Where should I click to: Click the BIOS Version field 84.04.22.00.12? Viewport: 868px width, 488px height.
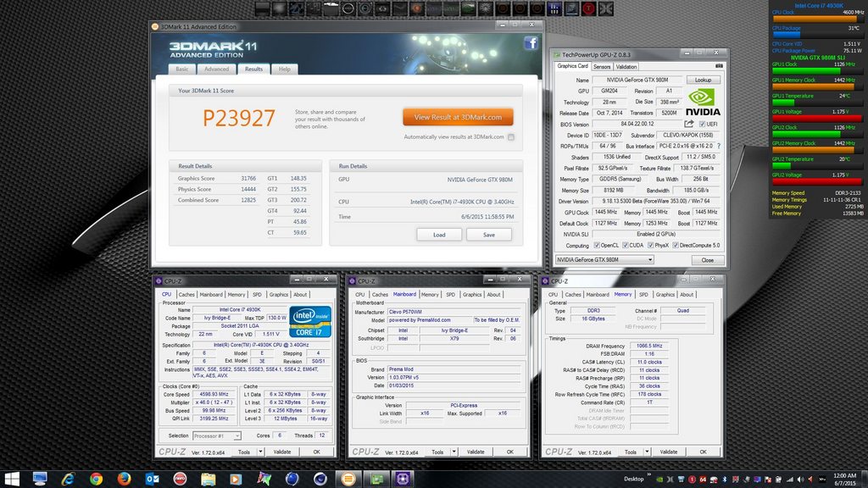(x=637, y=124)
